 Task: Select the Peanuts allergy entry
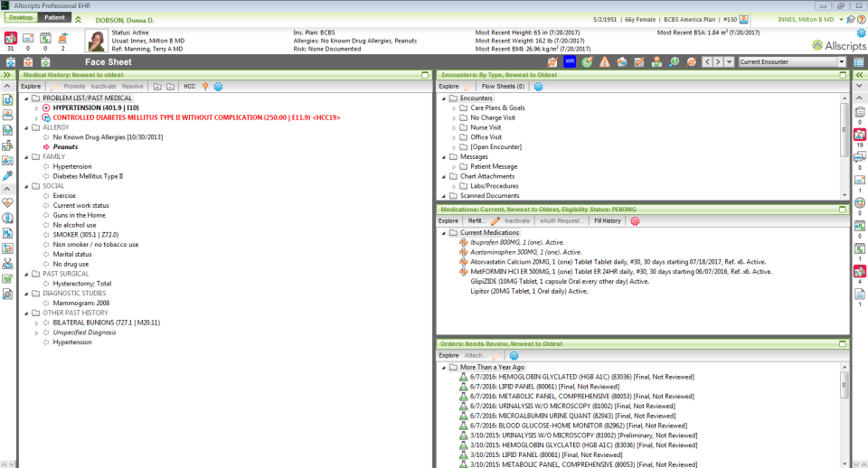pyautogui.click(x=65, y=146)
